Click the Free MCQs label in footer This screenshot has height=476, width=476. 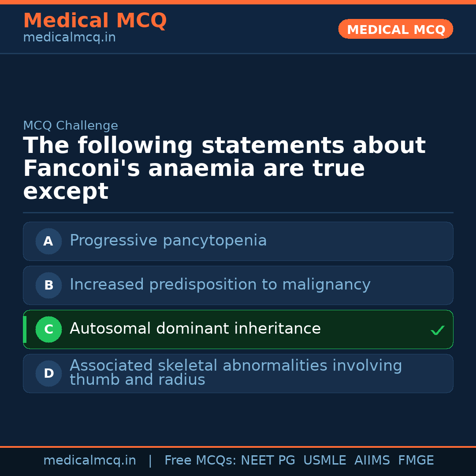click(x=200, y=461)
